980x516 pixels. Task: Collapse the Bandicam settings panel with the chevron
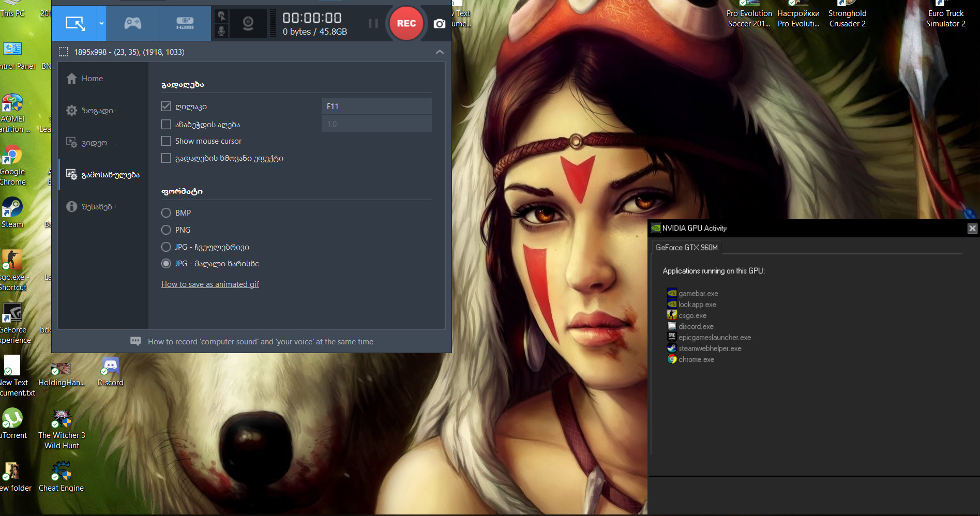point(440,52)
